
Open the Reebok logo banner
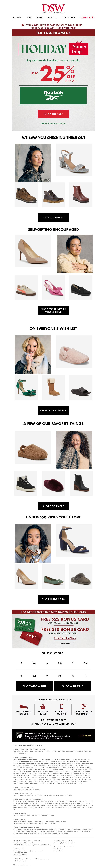(53, 95)
